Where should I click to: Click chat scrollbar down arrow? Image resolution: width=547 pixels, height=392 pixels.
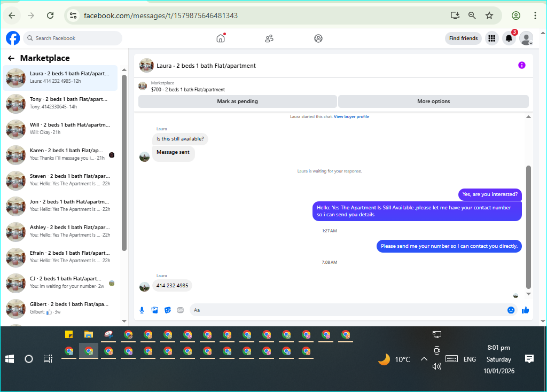pos(528,294)
